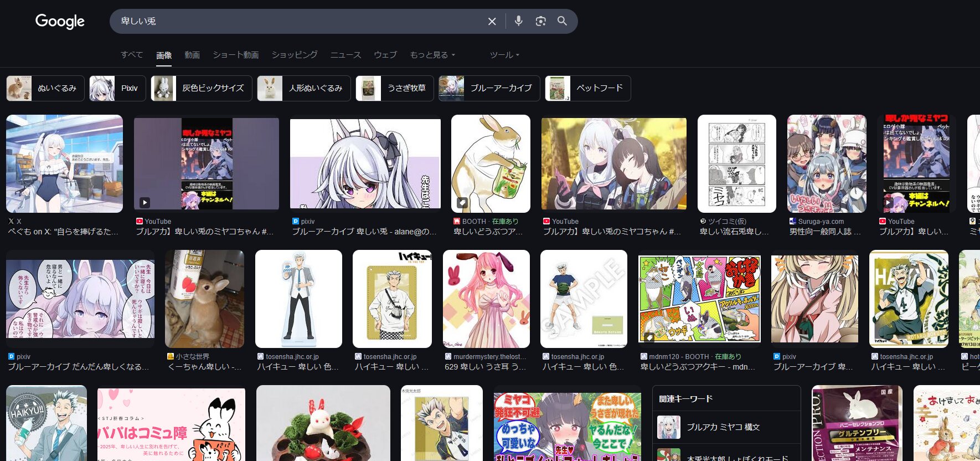
Task: Open the X post thumbnail of swimsuit girl
Action: [64, 163]
